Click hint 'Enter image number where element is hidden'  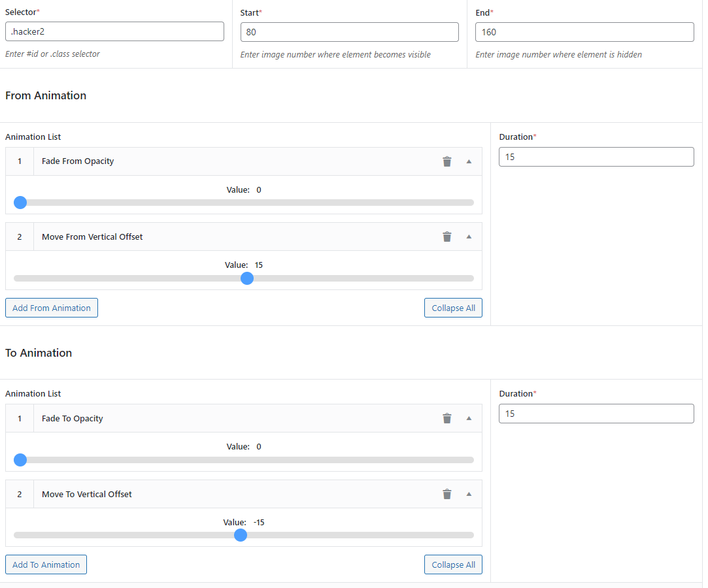[x=558, y=55]
